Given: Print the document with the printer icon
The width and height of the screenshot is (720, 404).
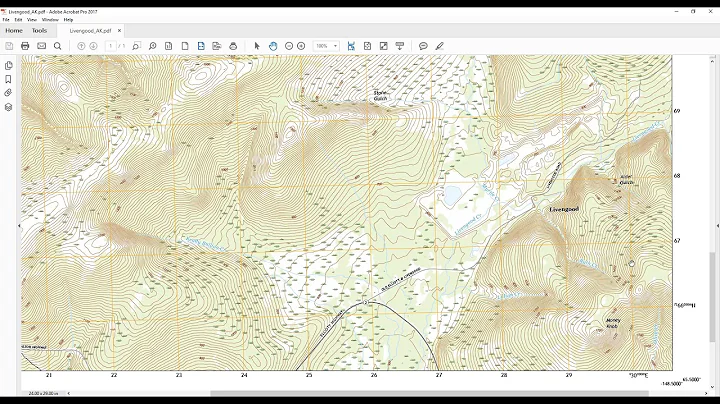Looking at the screenshot, I should click(x=25, y=46).
